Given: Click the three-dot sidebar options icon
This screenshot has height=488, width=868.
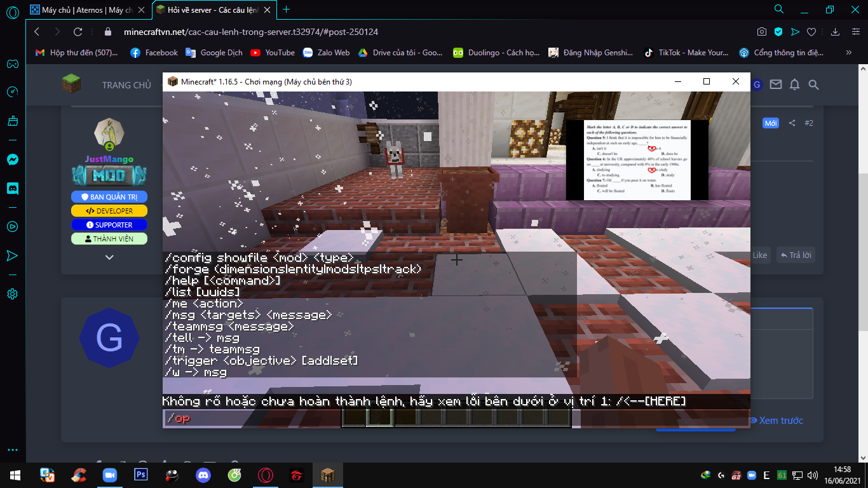Looking at the screenshot, I should 13,450.
